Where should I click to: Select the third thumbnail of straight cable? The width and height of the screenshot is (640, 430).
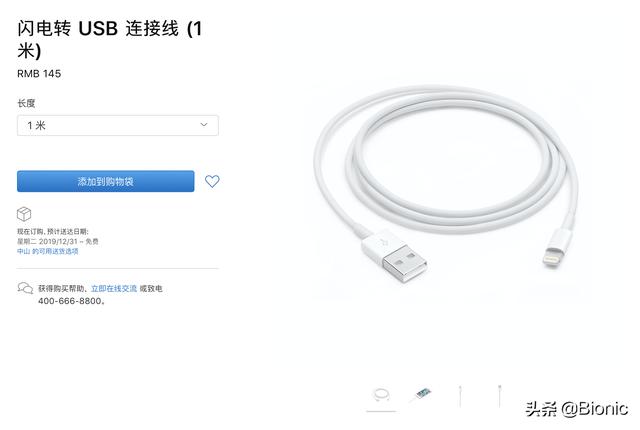tap(460, 396)
